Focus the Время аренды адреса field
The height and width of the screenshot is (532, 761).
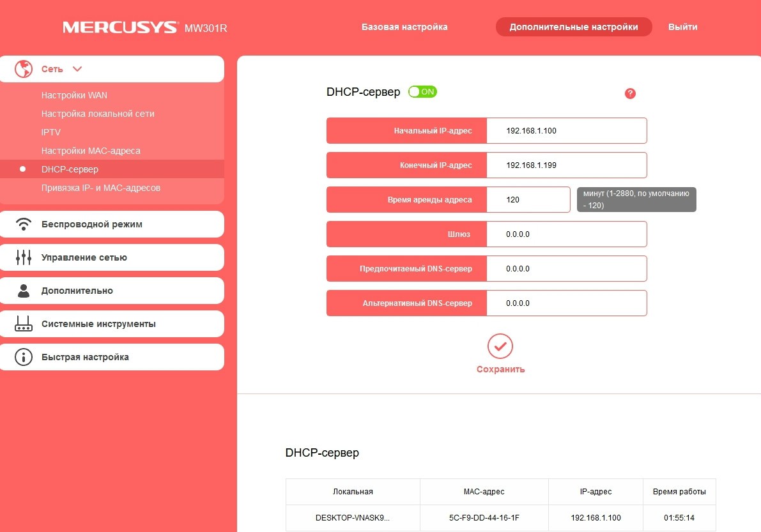[x=528, y=199]
